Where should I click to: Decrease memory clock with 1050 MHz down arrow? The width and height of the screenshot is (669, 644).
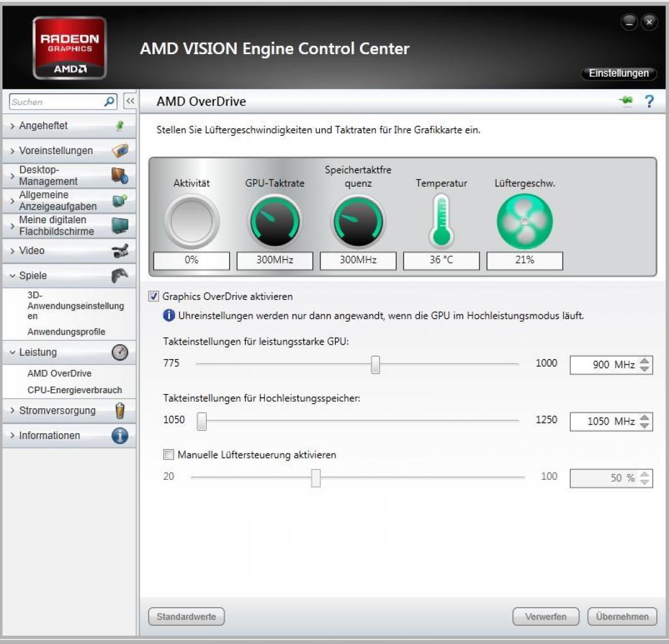click(x=644, y=426)
